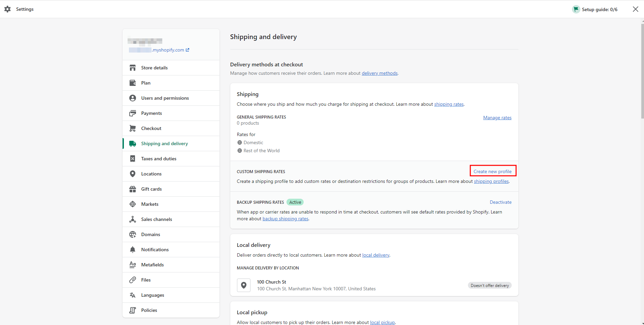Click the Domestic rate zone text
644x325 pixels.
tap(253, 142)
